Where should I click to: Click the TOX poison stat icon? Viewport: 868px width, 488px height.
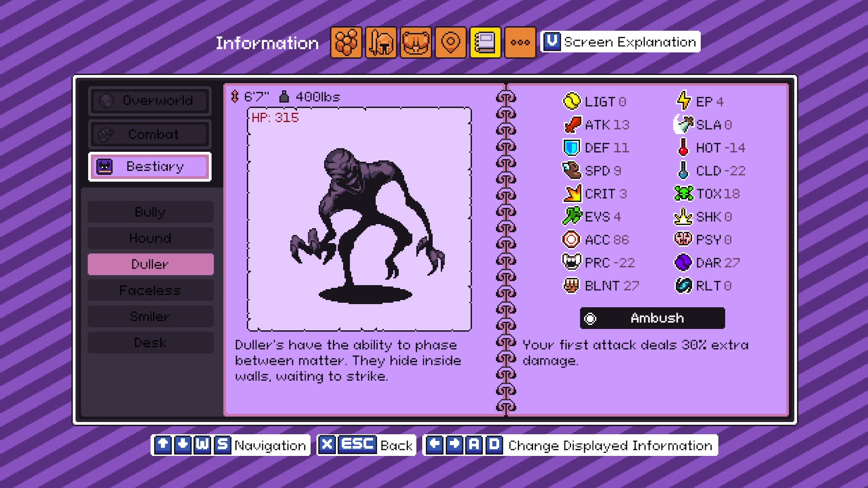tap(684, 193)
